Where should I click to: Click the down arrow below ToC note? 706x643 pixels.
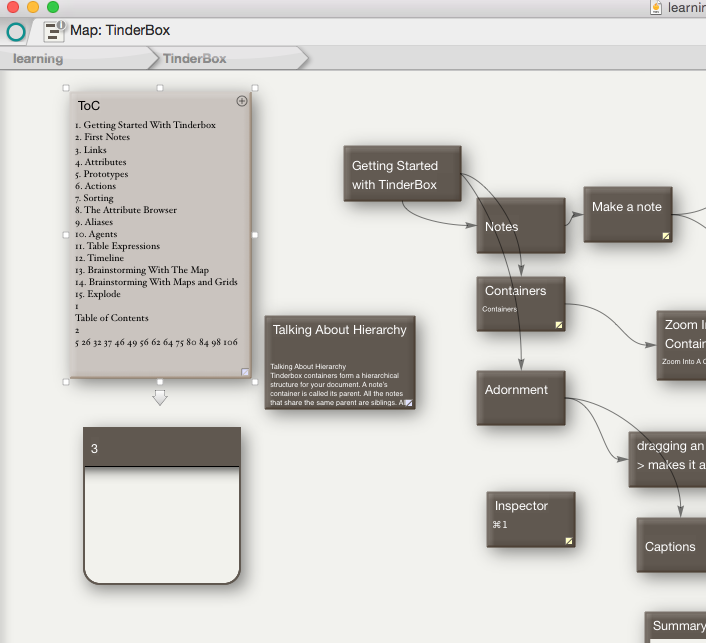(x=160, y=397)
